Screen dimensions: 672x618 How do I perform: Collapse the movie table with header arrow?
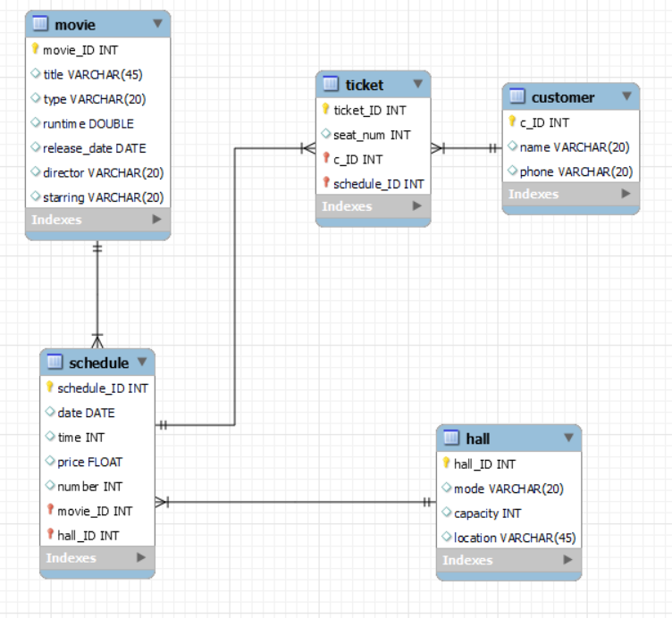[x=157, y=23]
